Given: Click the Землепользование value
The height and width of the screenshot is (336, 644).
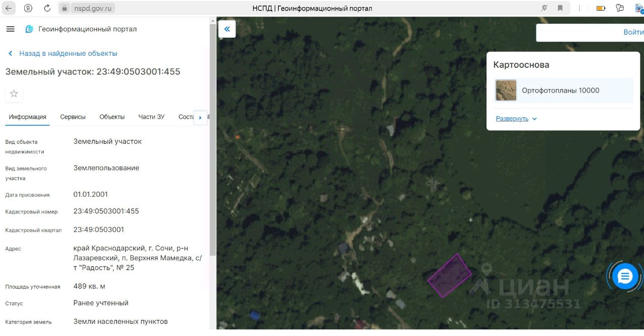Looking at the screenshot, I should (x=106, y=168).
